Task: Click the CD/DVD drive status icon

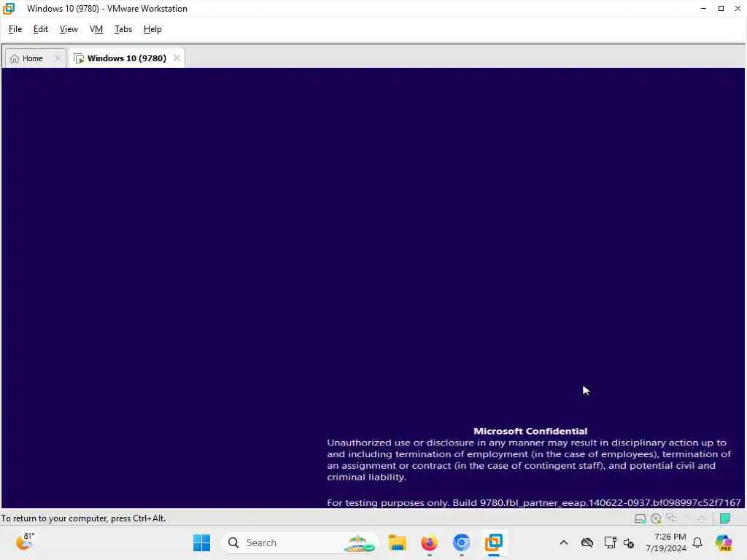Action: click(x=656, y=518)
